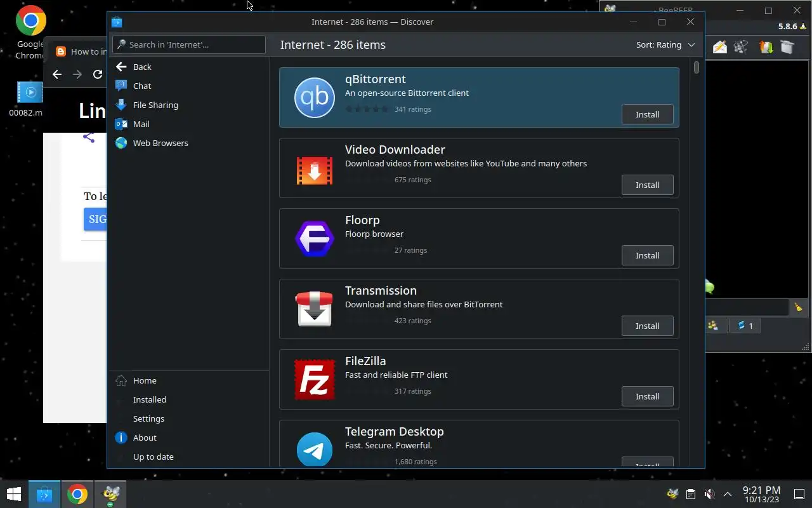Click the Video Downloader app icon
812x508 pixels.
pos(315,171)
